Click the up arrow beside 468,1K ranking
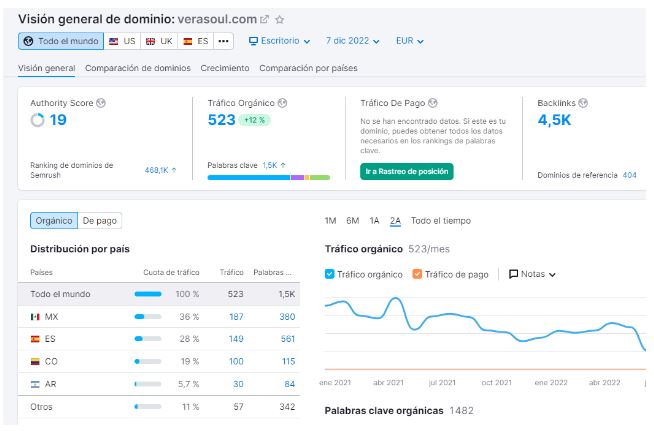 (x=174, y=170)
